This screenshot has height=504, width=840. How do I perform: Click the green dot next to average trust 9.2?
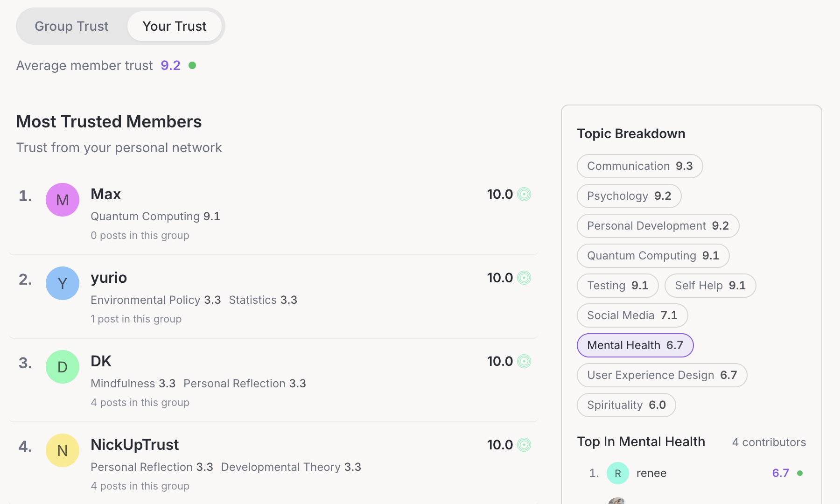click(x=192, y=65)
